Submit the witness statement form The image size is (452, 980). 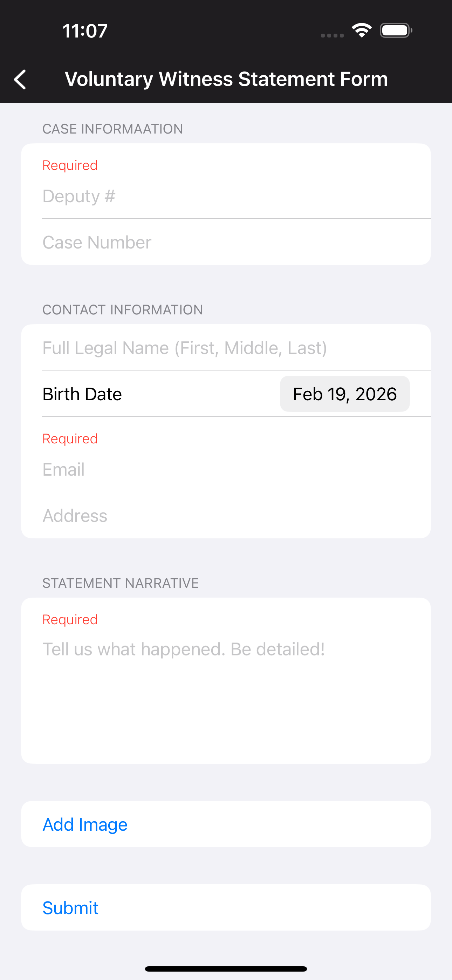coord(226,907)
